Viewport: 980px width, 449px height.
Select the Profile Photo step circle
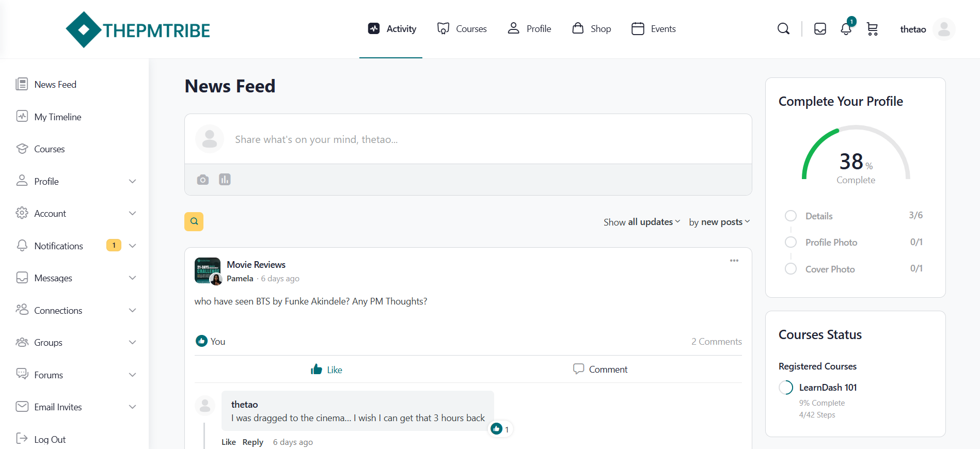click(x=791, y=242)
